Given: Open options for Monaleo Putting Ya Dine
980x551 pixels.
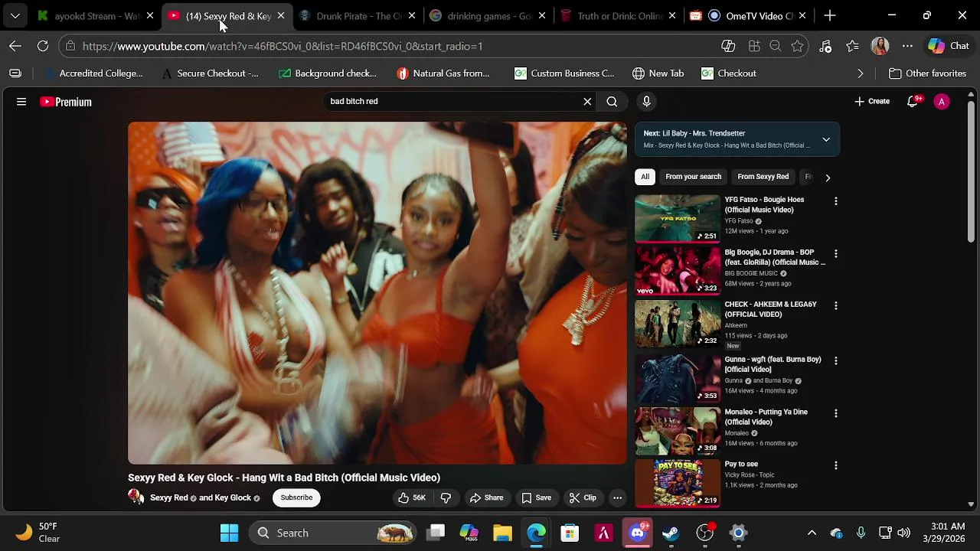Looking at the screenshot, I should [x=835, y=413].
